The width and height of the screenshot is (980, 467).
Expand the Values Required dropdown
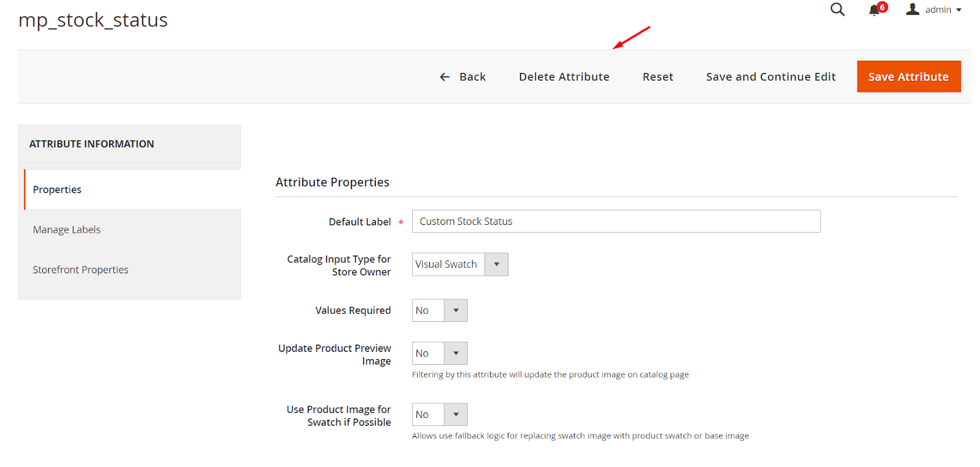point(439,311)
